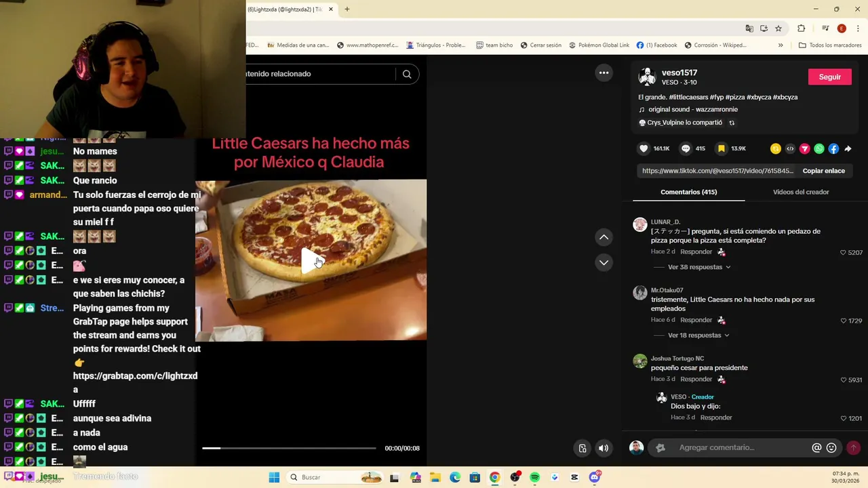Open Microsoft Edge from the taskbar
Image resolution: width=868 pixels, height=488 pixels.
[455, 477]
